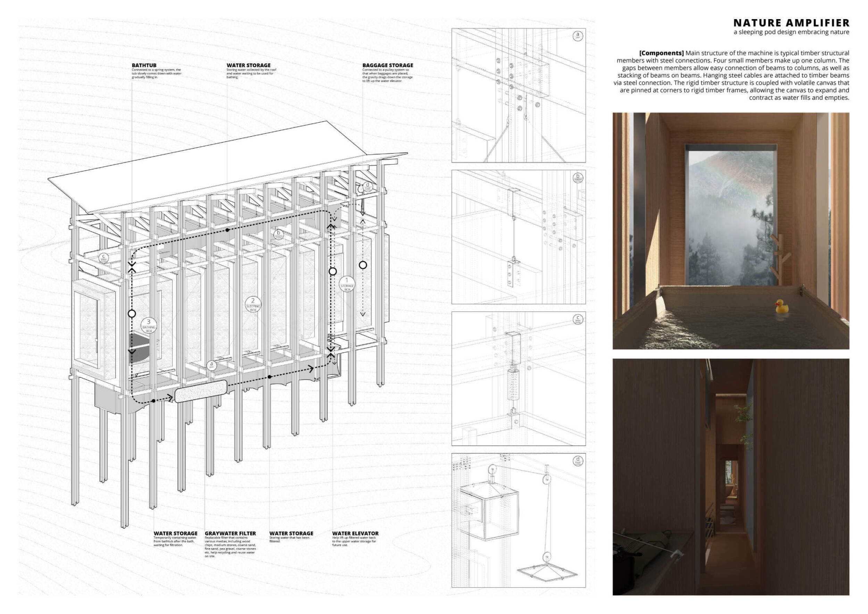Click the circled 2 Sleeping Box marker
868x614 pixels.
click(253, 304)
